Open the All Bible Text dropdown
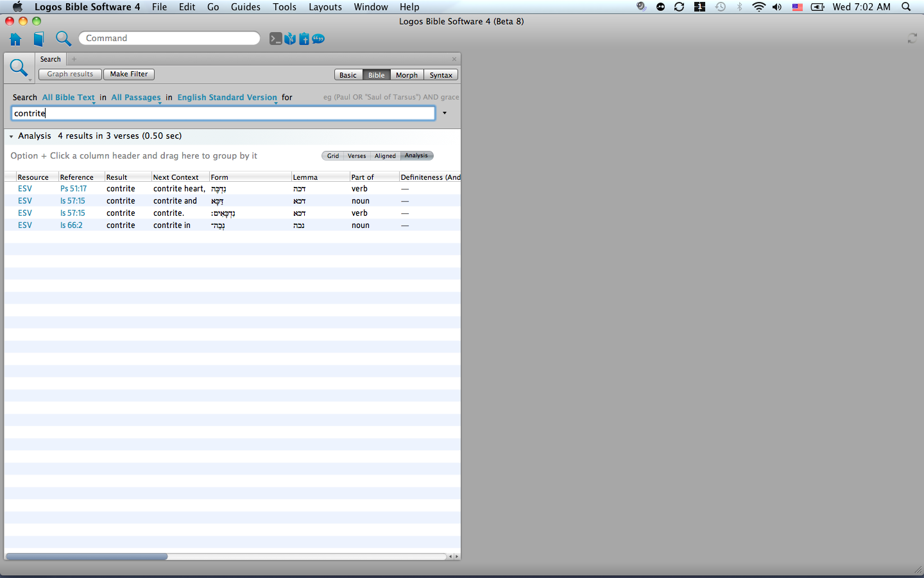 click(69, 98)
